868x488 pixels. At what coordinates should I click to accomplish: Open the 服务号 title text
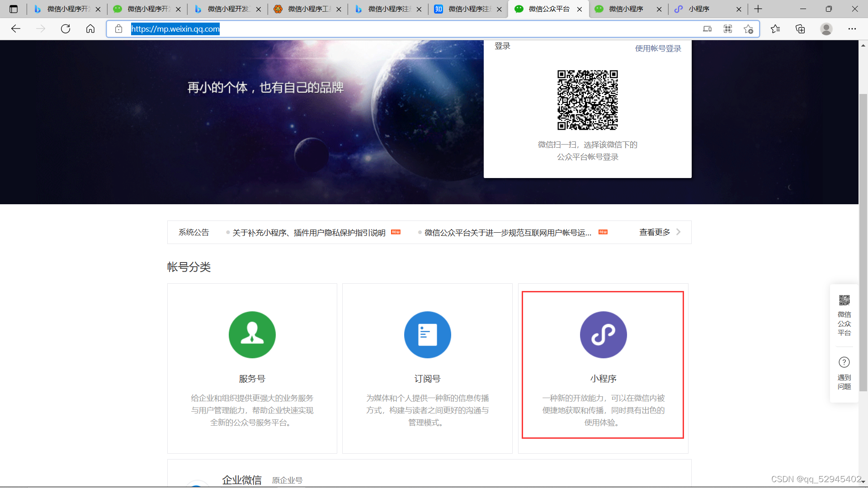(x=252, y=379)
